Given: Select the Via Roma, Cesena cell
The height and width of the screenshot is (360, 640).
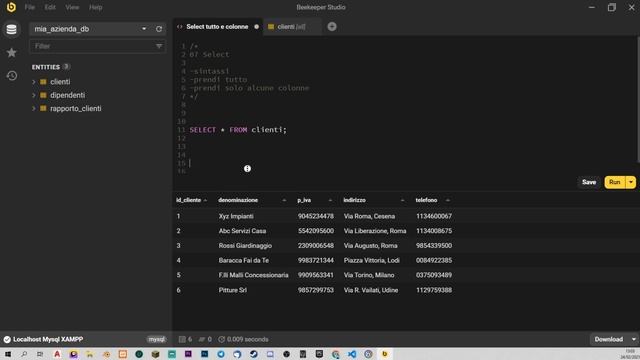Looking at the screenshot, I should 369,216.
